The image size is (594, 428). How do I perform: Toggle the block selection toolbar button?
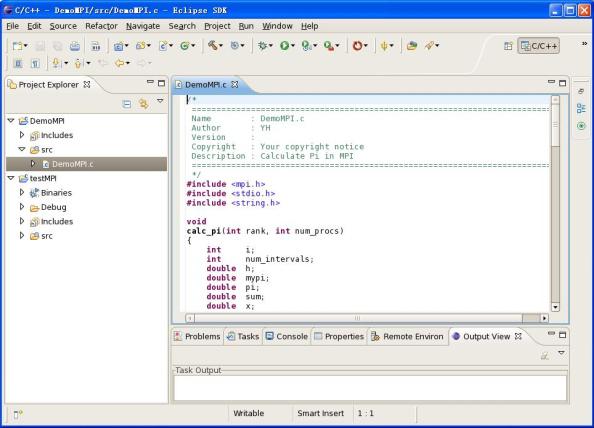tap(18, 63)
